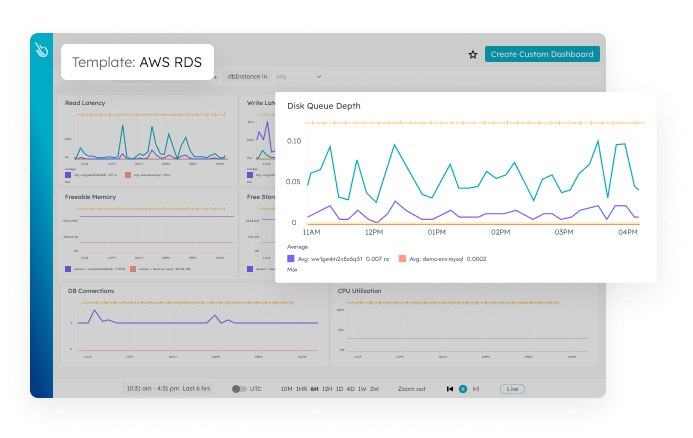
Task: Toggle the UTC switch
Action: click(x=239, y=389)
